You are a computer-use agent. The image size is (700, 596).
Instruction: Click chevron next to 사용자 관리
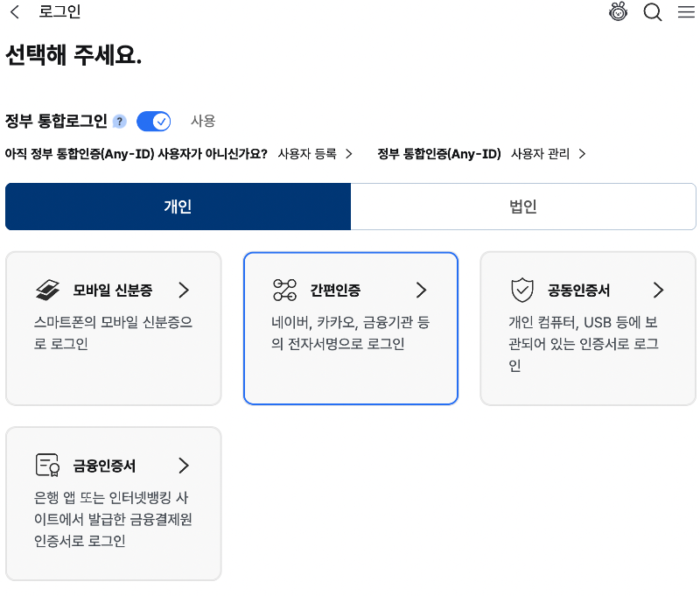pyautogui.click(x=582, y=154)
